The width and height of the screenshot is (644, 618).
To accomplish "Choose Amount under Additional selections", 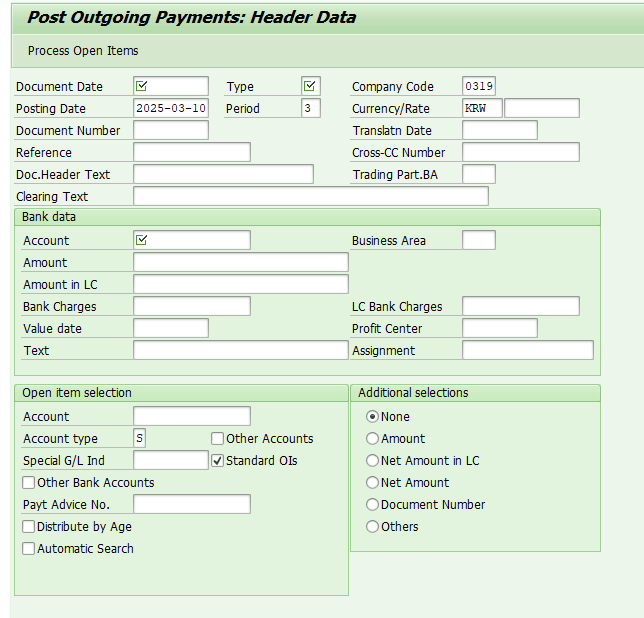I will [373, 438].
